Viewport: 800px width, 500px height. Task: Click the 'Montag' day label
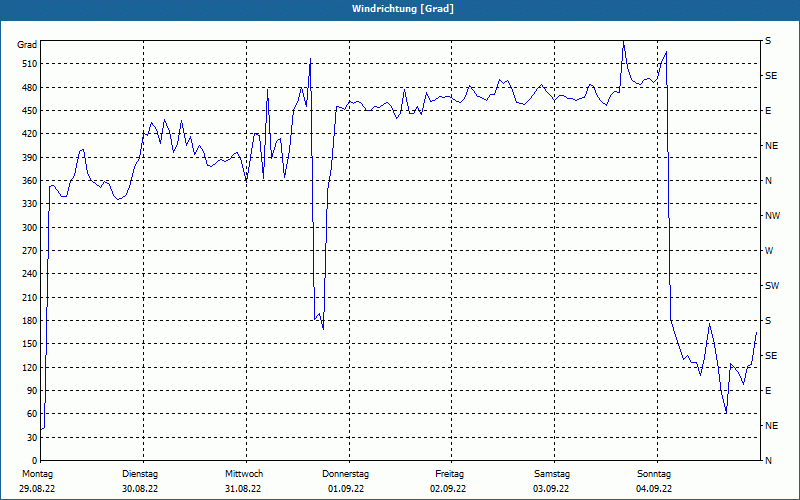tap(37, 474)
